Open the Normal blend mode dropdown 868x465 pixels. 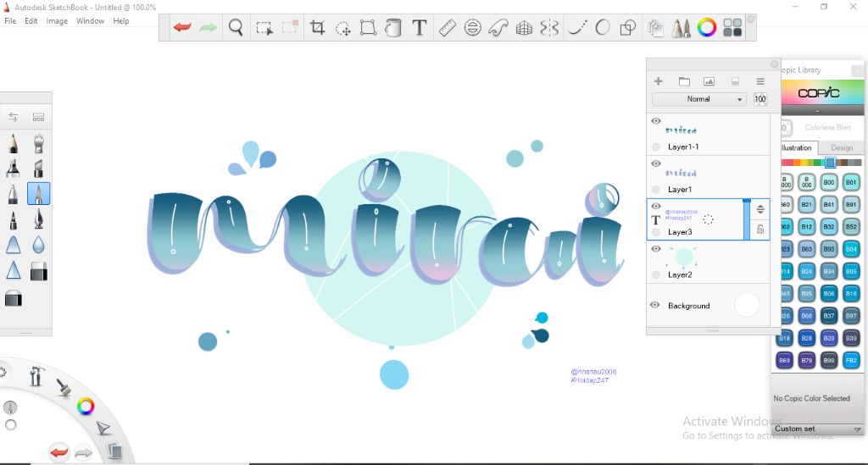pyautogui.click(x=699, y=99)
